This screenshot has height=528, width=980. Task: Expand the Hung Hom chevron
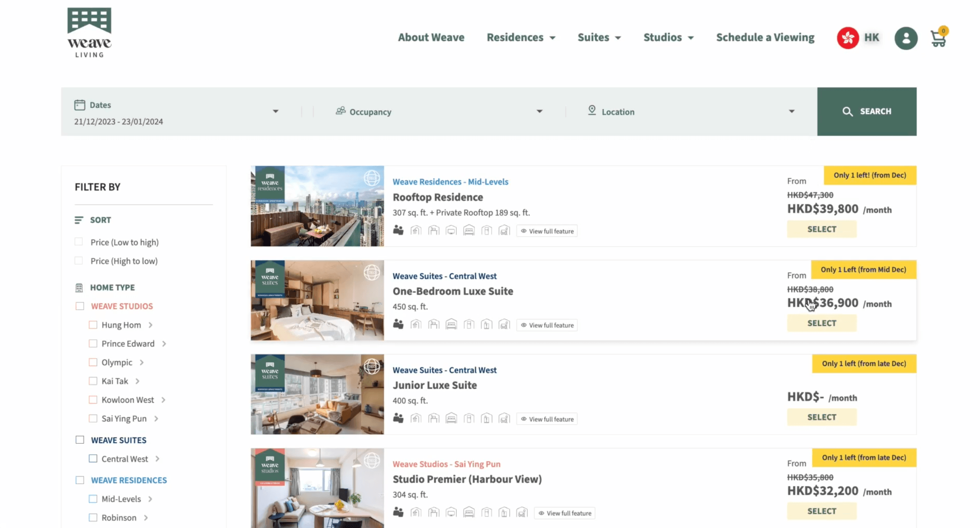[151, 325]
